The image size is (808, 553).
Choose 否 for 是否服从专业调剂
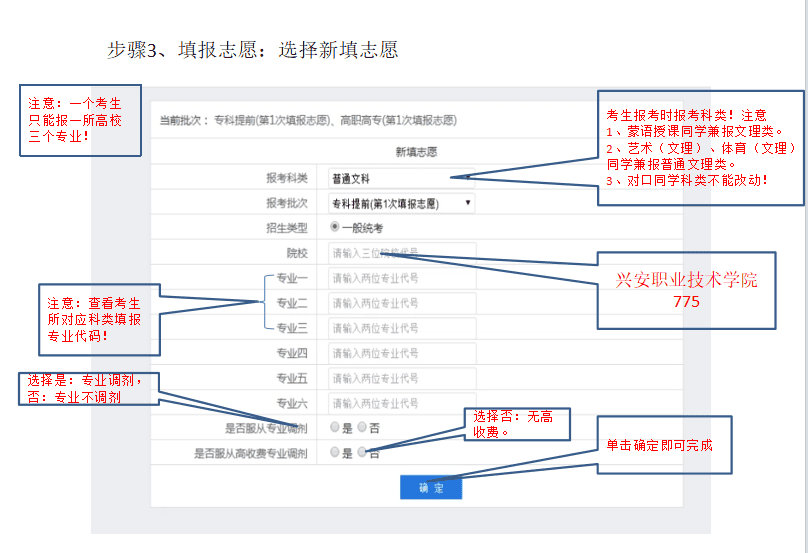(362, 428)
